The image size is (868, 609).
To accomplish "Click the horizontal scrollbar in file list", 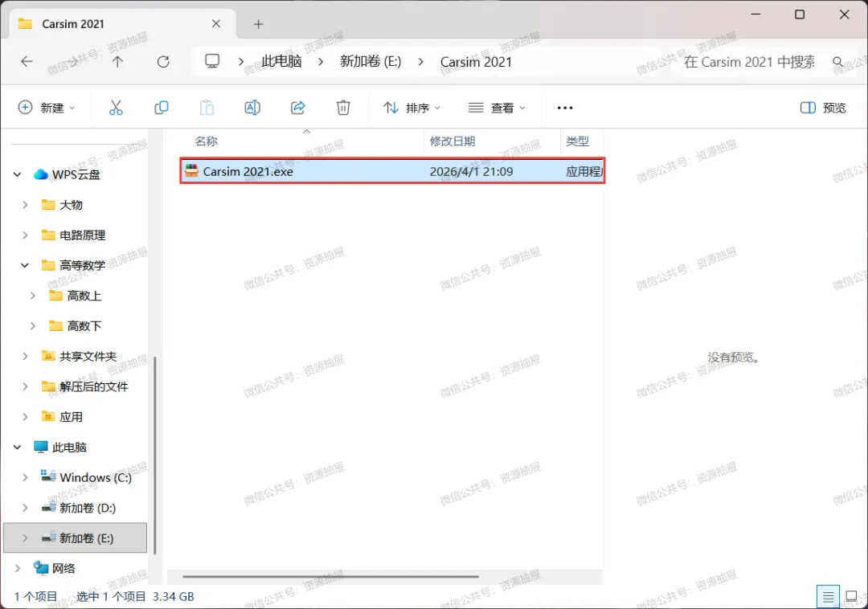I will coord(330,576).
